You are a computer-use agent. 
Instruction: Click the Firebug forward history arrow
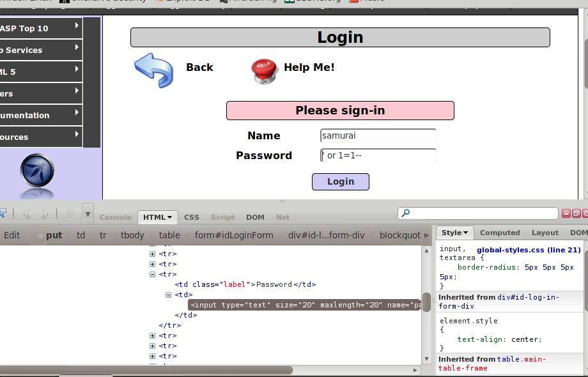pos(45,214)
